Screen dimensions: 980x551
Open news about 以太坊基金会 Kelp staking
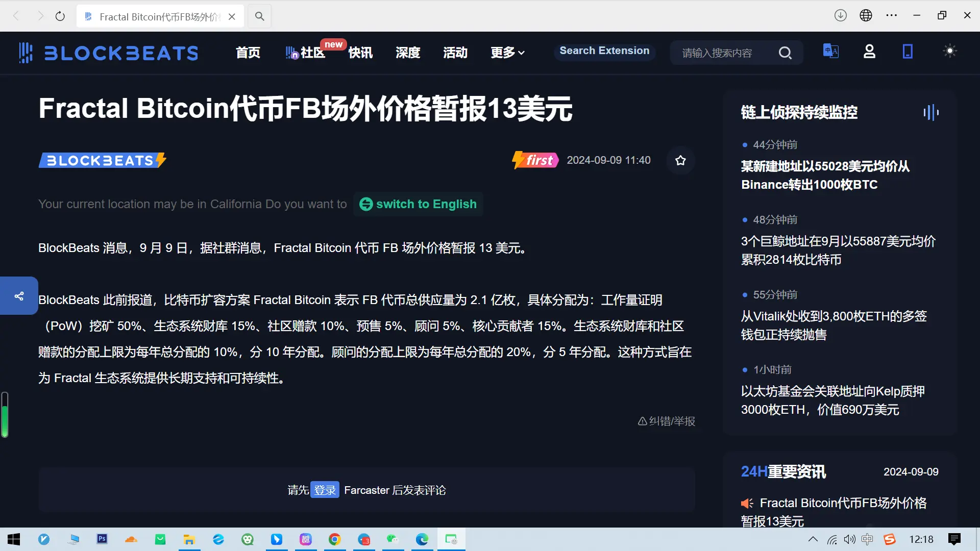click(832, 400)
